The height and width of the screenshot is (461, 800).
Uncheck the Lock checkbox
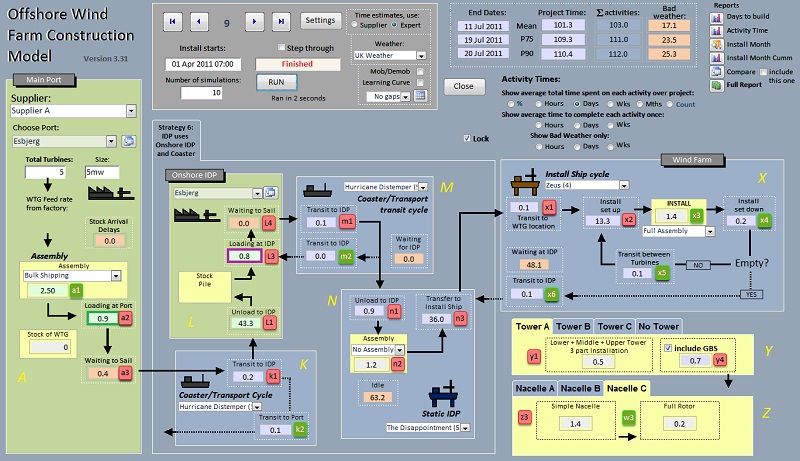[x=467, y=138]
